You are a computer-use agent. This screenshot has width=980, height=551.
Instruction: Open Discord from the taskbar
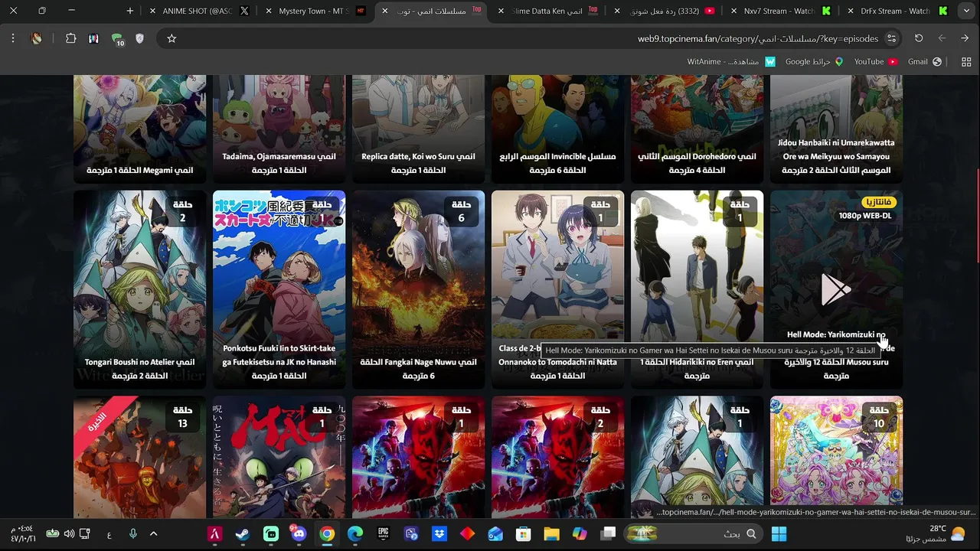click(x=298, y=534)
